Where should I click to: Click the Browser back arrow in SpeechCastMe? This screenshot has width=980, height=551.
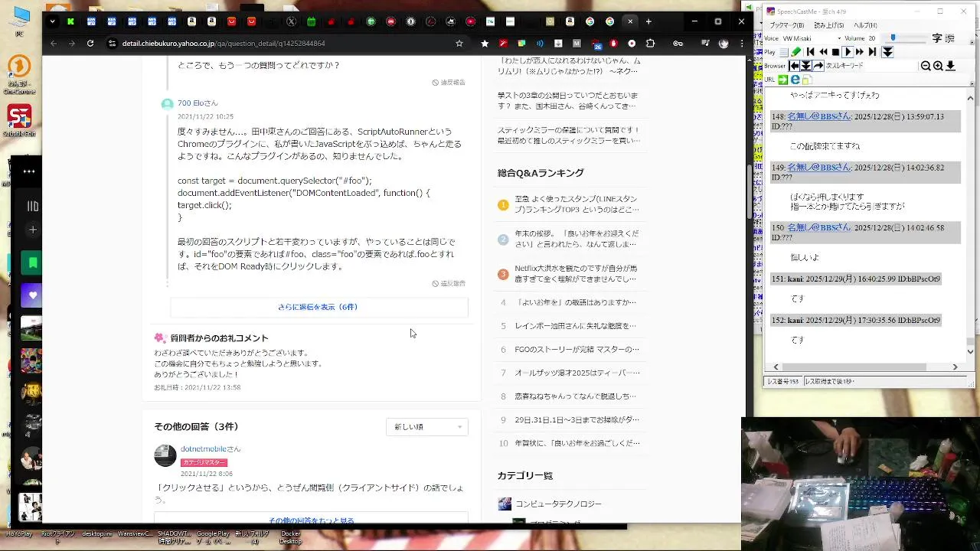coord(794,66)
